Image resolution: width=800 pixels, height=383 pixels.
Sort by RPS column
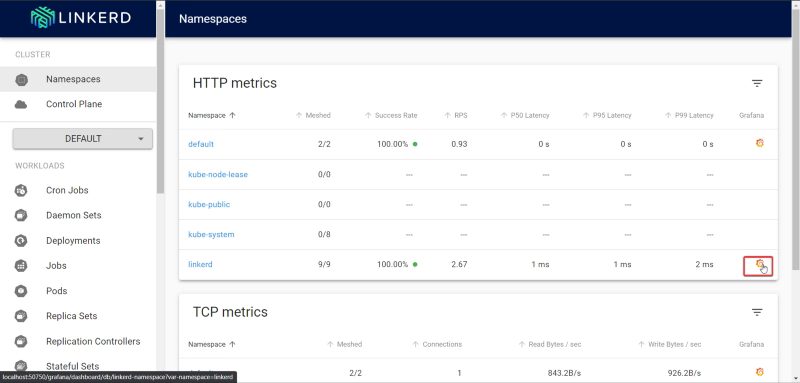pos(456,115)
